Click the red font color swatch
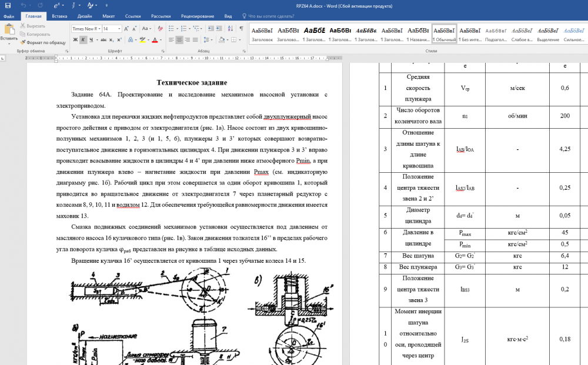 coord(154,40)
